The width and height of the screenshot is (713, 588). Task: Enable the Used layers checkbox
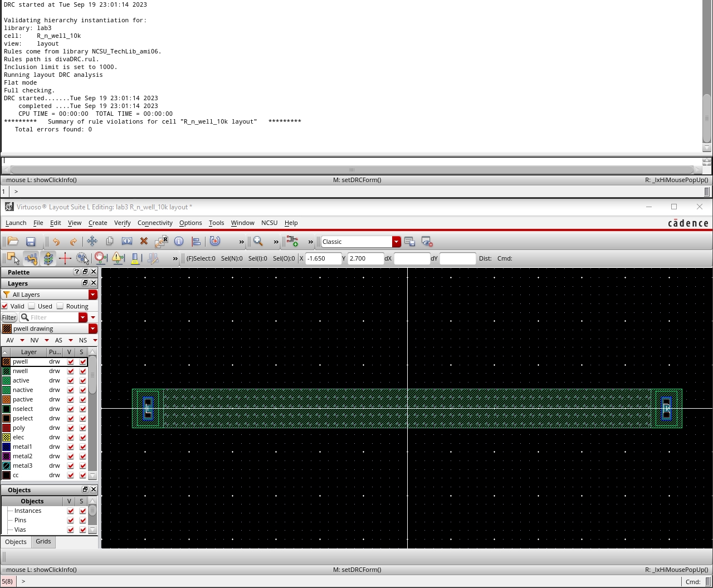pyautogui.click(x=32, y=306)
